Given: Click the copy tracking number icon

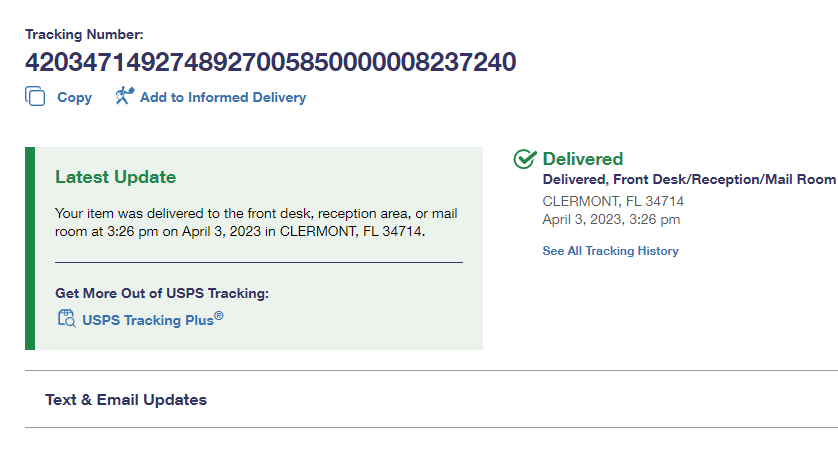Looking at the screenshot, I should point(35,97).
